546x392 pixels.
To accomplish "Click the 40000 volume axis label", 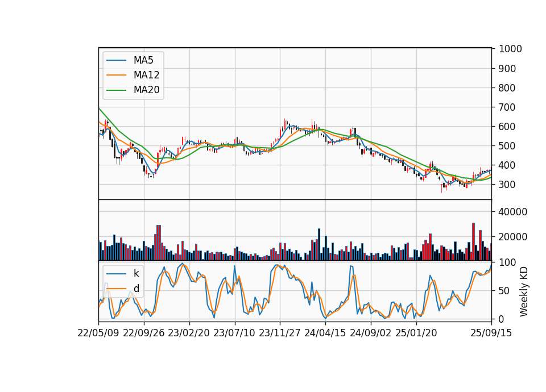I will (513, 212).
